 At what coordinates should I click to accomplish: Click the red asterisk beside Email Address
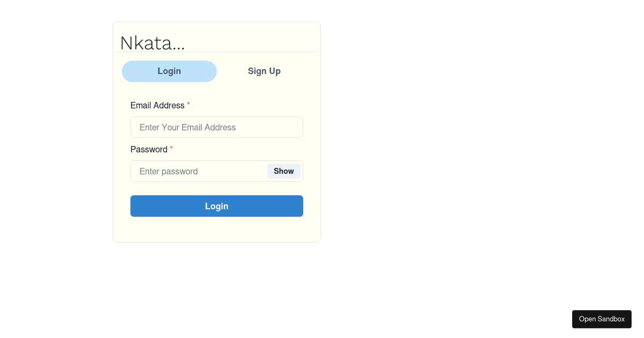188,104
